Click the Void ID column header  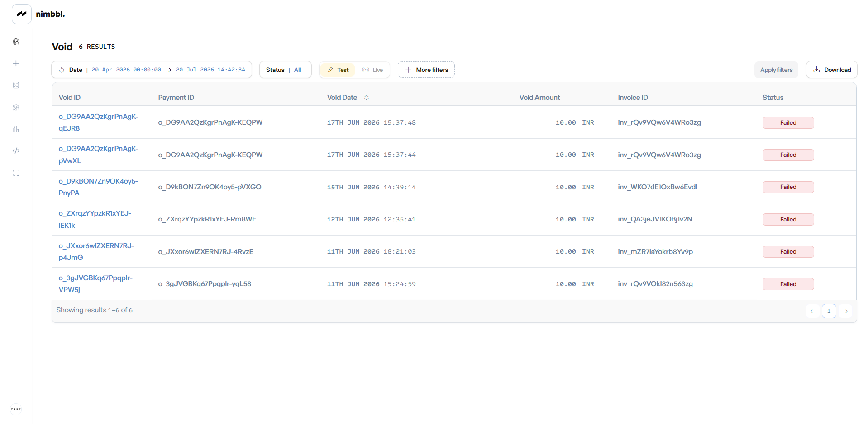pyautogui.click(x=70, y=98)
